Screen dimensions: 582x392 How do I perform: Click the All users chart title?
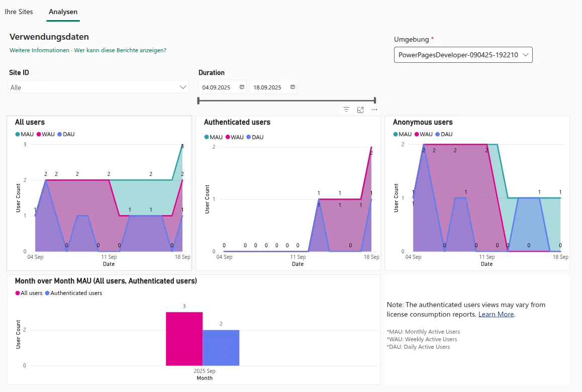click(x=30, y=122)
